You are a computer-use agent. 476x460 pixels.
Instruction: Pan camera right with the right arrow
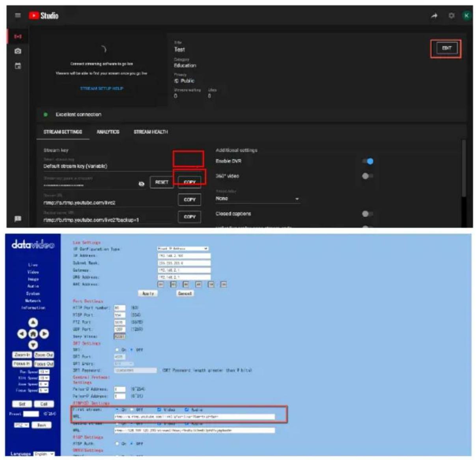coord(44,334)
